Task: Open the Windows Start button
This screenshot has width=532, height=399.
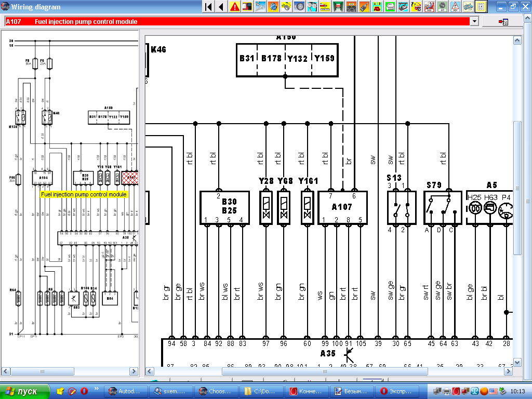Action: pos(24,391)
